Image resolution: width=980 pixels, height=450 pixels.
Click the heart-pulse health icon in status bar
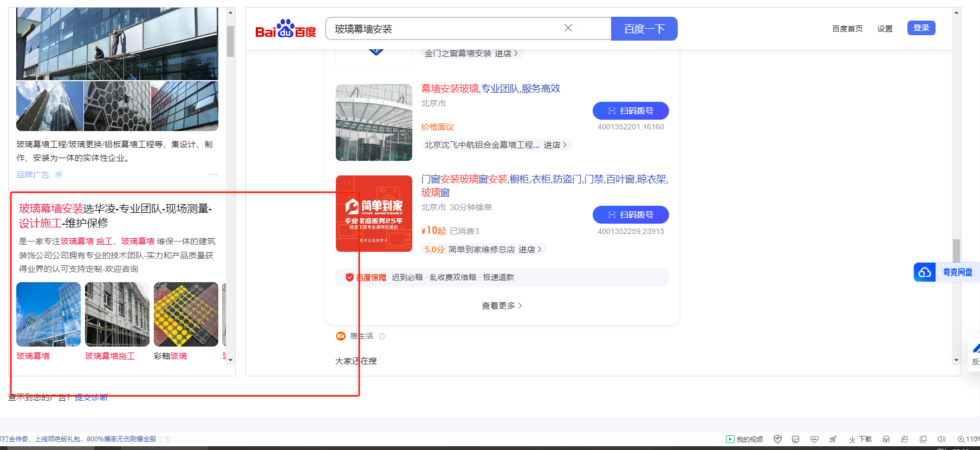(x=814, y=439)
